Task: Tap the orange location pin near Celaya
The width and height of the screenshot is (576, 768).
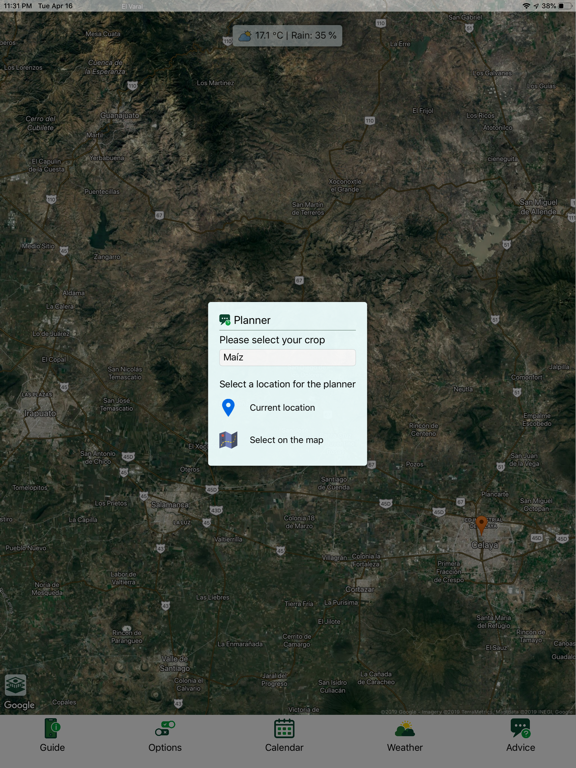Action: tap(481, 525)
